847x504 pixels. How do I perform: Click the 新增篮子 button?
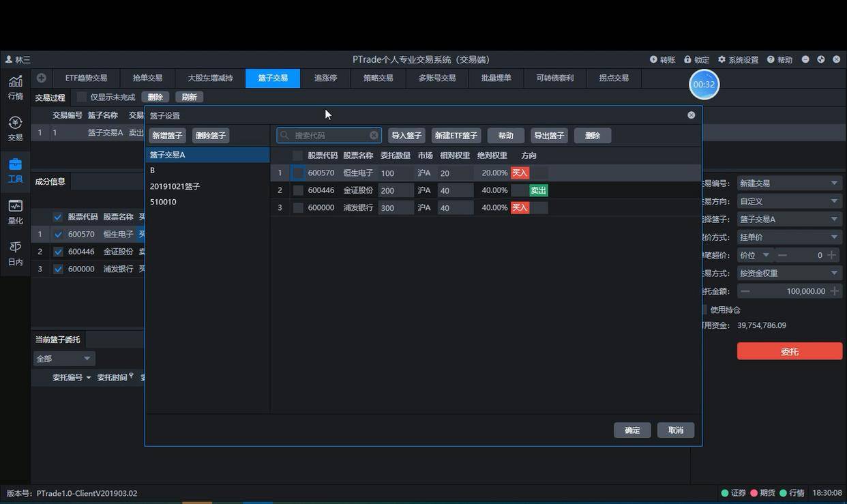[167, 136]
